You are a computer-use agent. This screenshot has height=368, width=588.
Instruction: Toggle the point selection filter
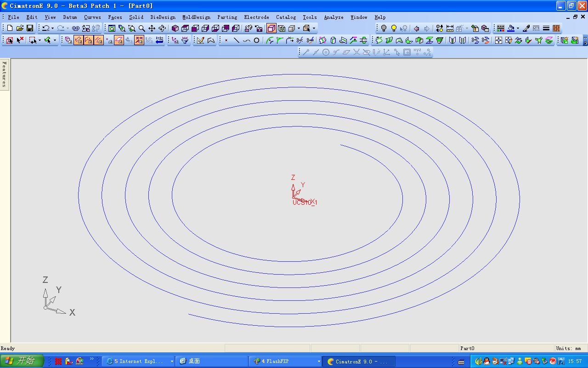109,40
